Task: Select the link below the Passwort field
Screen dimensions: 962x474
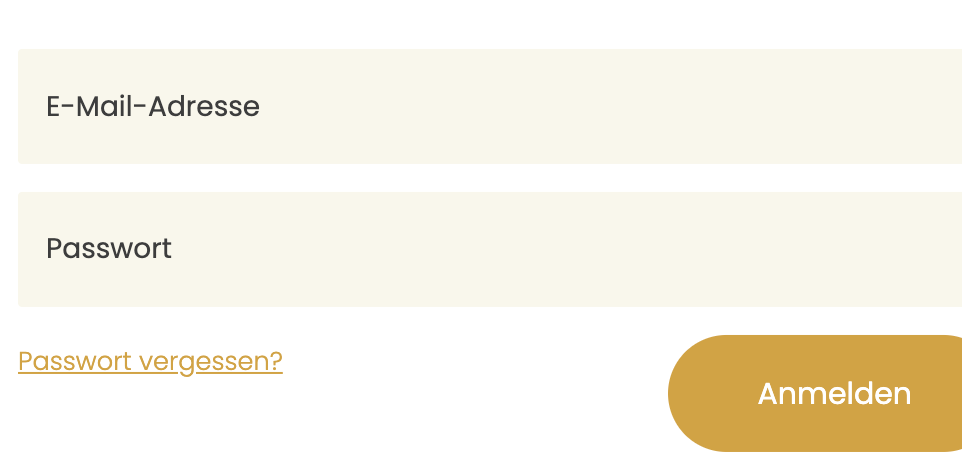Action: (150, 361)
